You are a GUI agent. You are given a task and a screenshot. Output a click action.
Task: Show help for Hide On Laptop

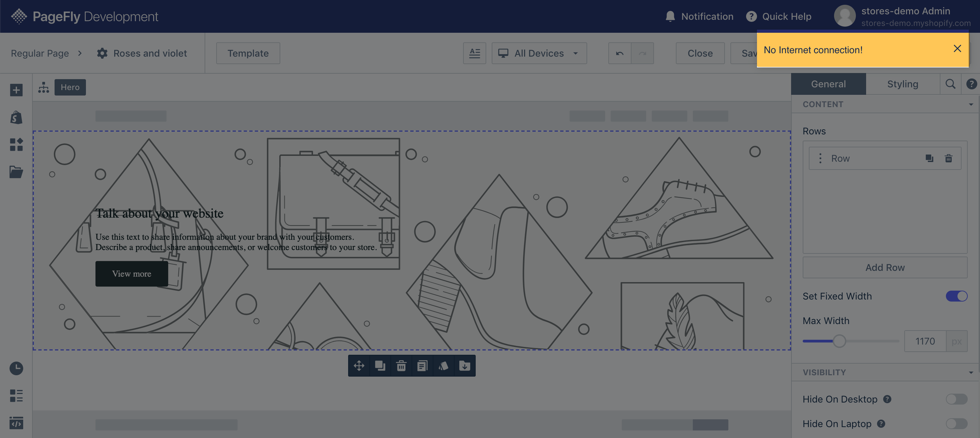pos(881,424)
